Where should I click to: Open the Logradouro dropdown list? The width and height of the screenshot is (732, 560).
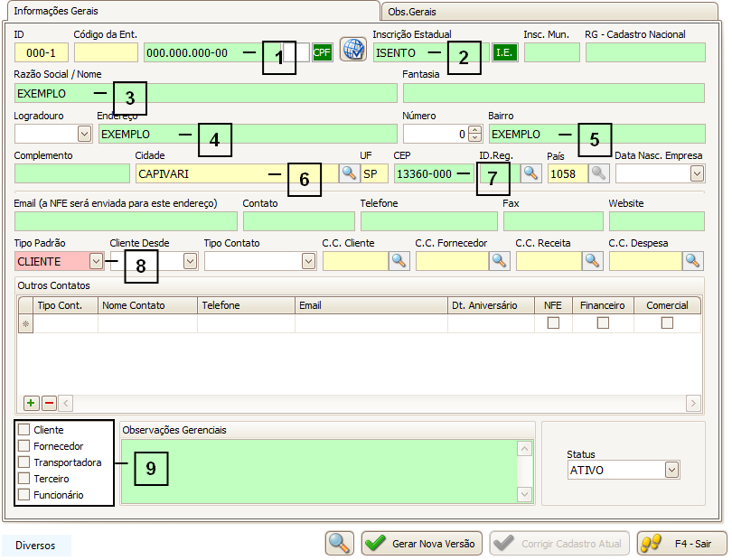point(84,134)
